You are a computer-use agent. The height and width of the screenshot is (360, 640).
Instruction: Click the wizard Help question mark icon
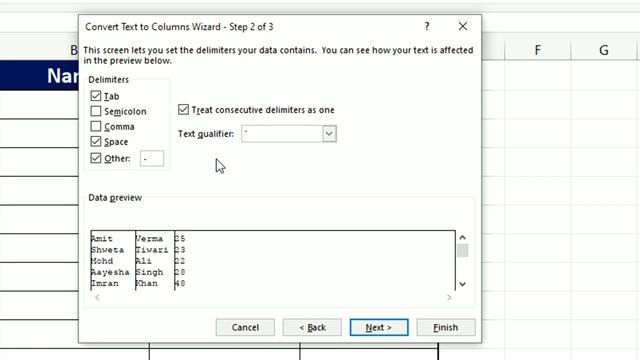point(427,27)
